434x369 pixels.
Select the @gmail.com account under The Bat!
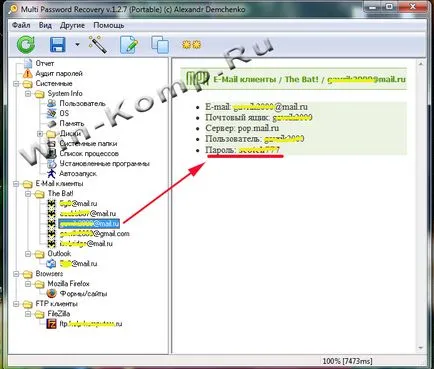[x=95, y=234]
